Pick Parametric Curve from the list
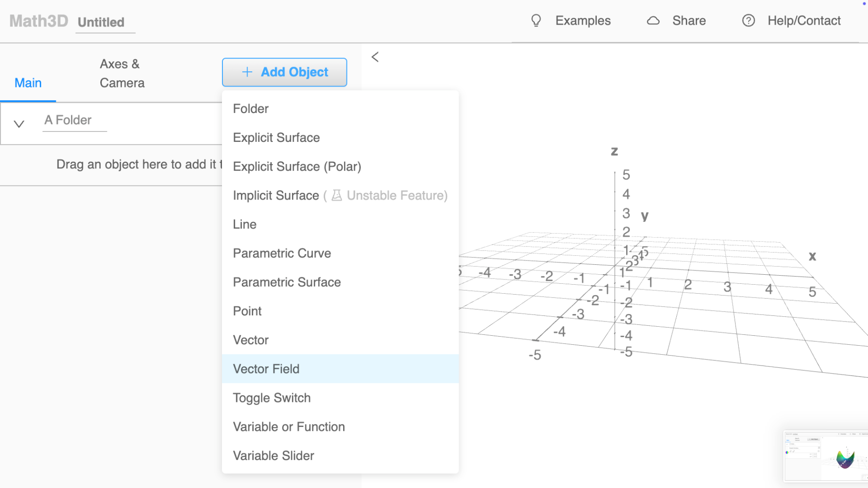 tap(282, 253)
